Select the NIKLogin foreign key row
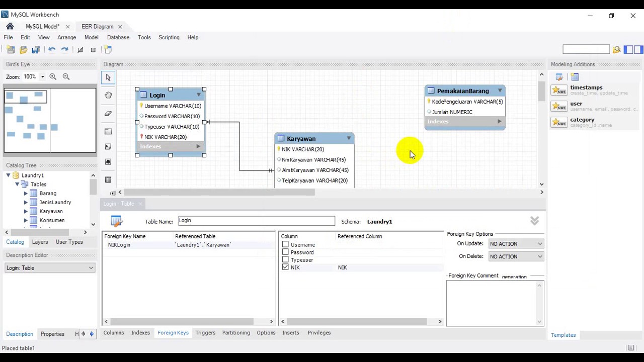 (189, 245)
